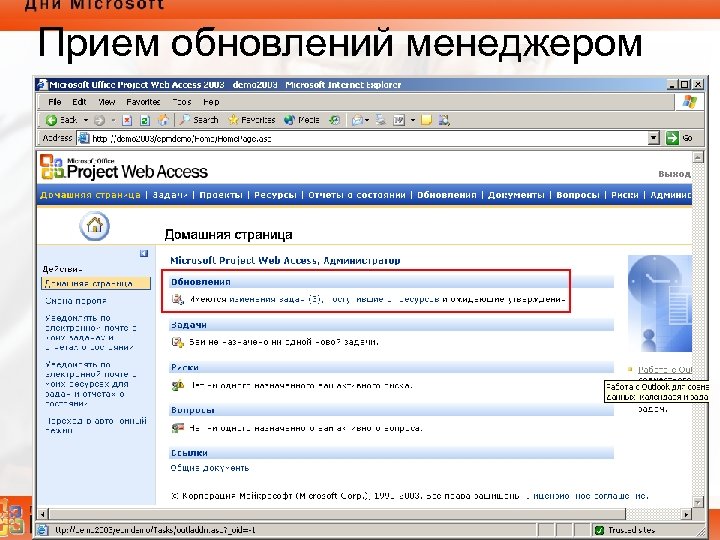Stop loading with the red X icon
Viewport: 720px width, 540px height.
(127, 120)
